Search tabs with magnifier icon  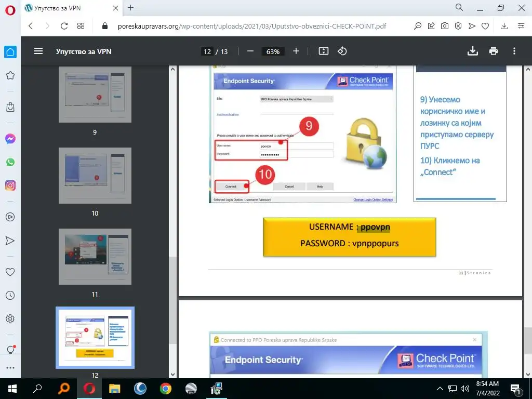click(x=459, y=7)
